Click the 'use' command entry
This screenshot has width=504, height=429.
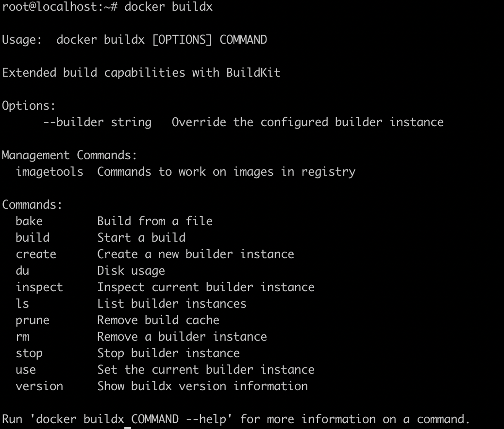click(x=26, y=370)
